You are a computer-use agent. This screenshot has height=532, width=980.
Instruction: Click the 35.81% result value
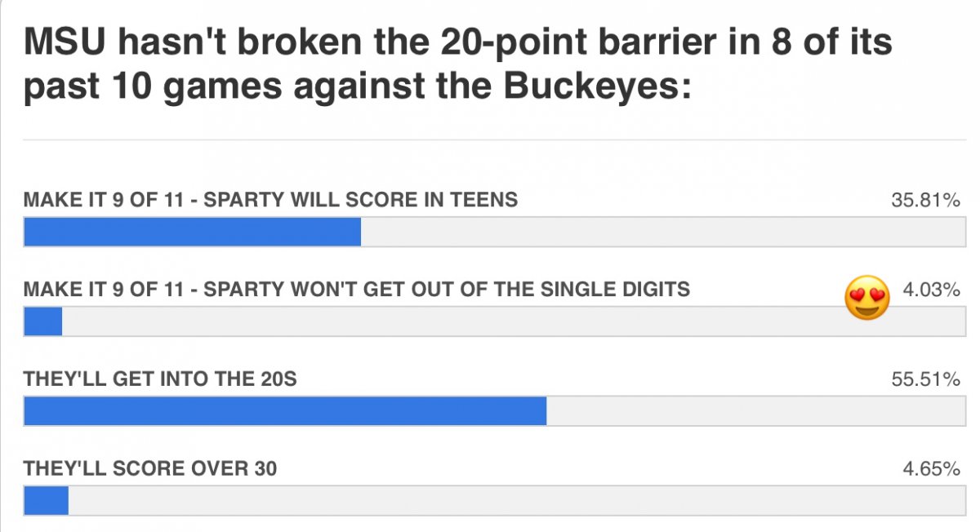click(924, 200)
